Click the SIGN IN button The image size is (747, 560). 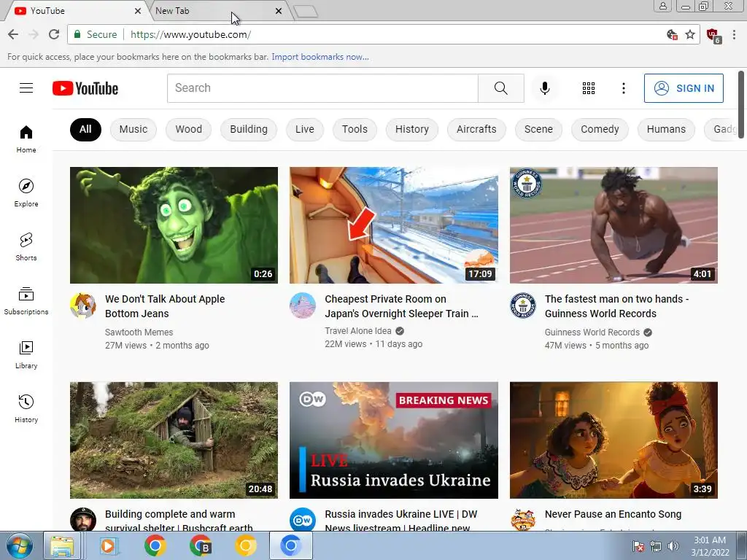pos(684,88)
